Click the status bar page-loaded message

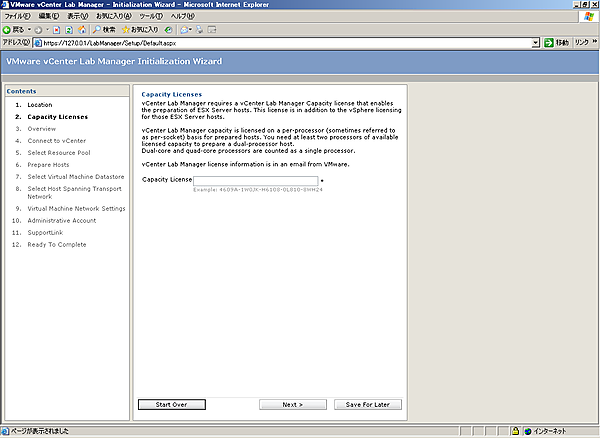40,431
